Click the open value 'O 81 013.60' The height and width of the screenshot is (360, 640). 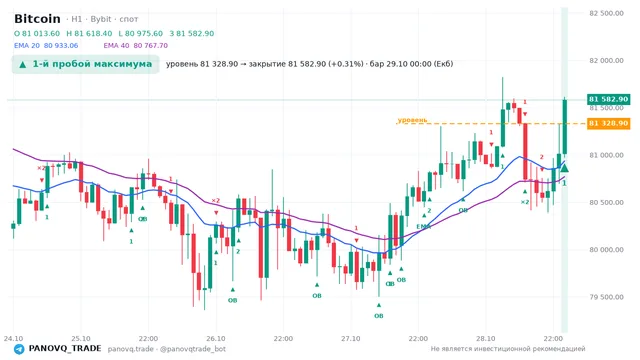coord(37,33)
